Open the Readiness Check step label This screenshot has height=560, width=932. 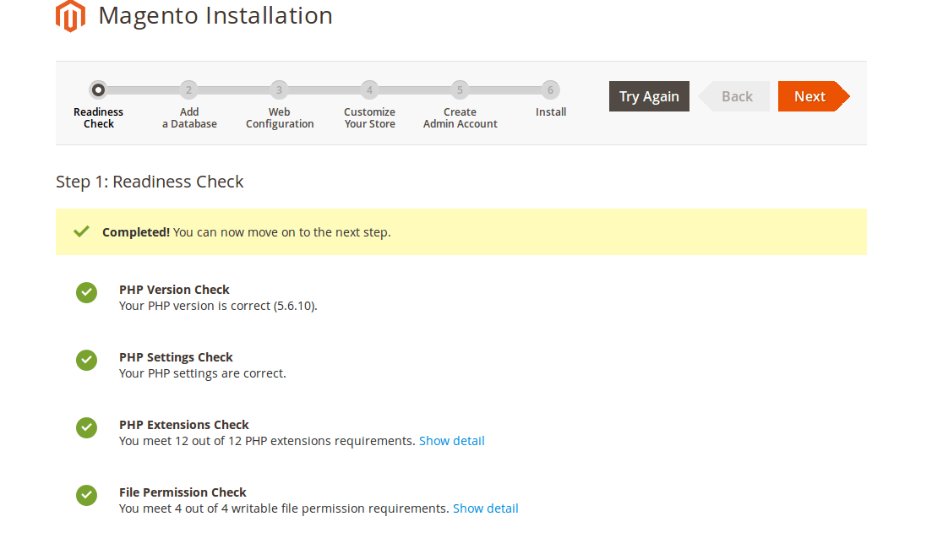pyautogui.click(x=99, y=117)
